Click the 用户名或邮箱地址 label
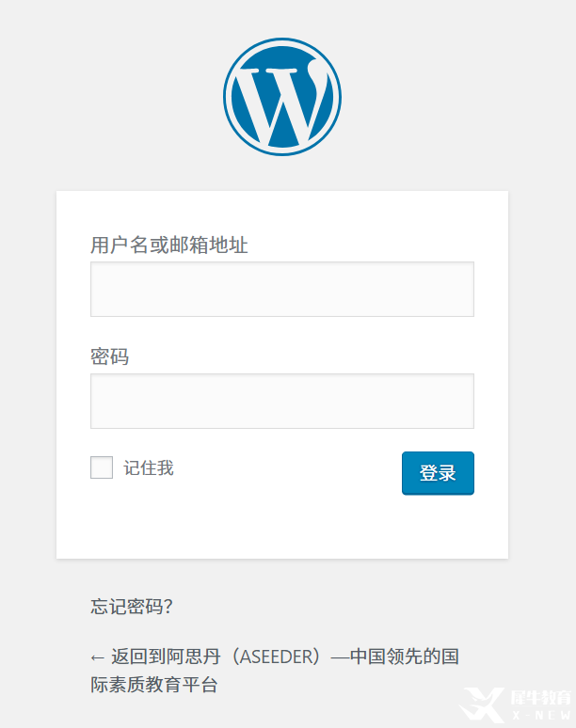 pos(169,245)
